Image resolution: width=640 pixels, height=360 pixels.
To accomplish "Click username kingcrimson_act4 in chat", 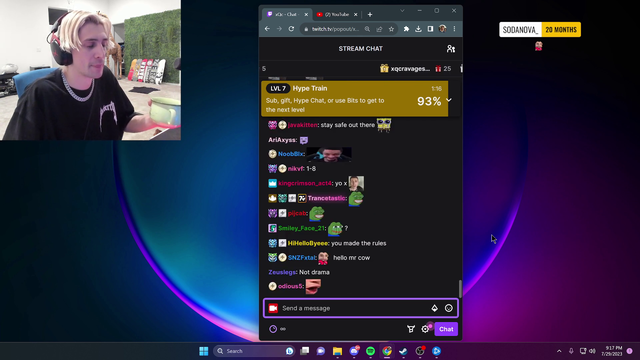I will [x=304, y=183].
